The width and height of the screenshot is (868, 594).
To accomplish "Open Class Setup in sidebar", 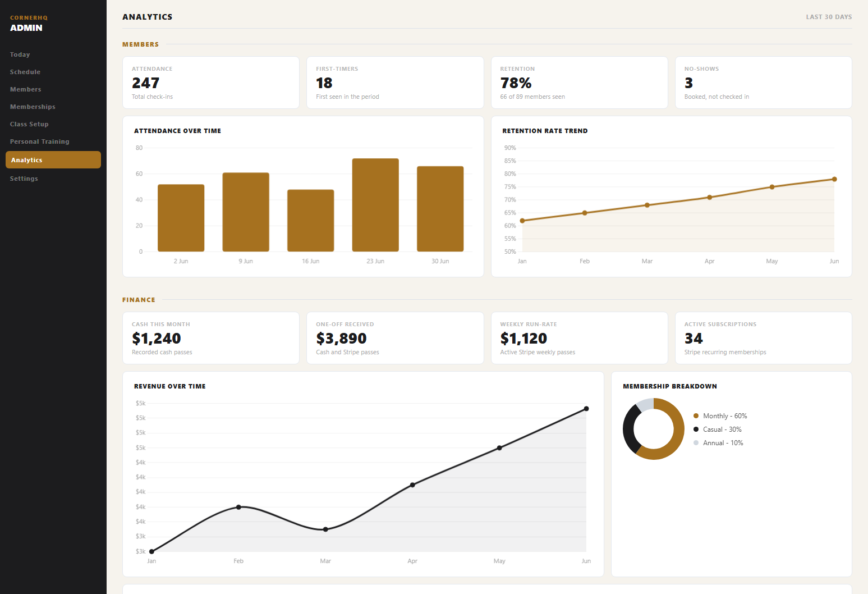I will (x=29, y=124).
